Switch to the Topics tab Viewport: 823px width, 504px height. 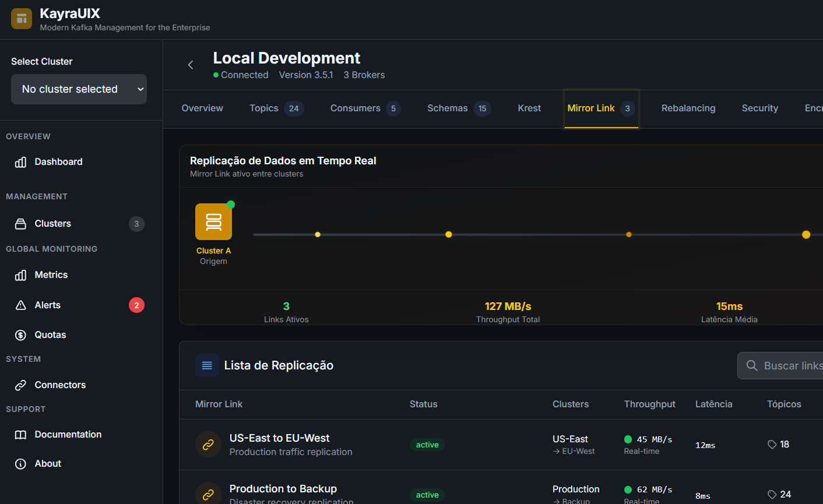tap(277, 108)
